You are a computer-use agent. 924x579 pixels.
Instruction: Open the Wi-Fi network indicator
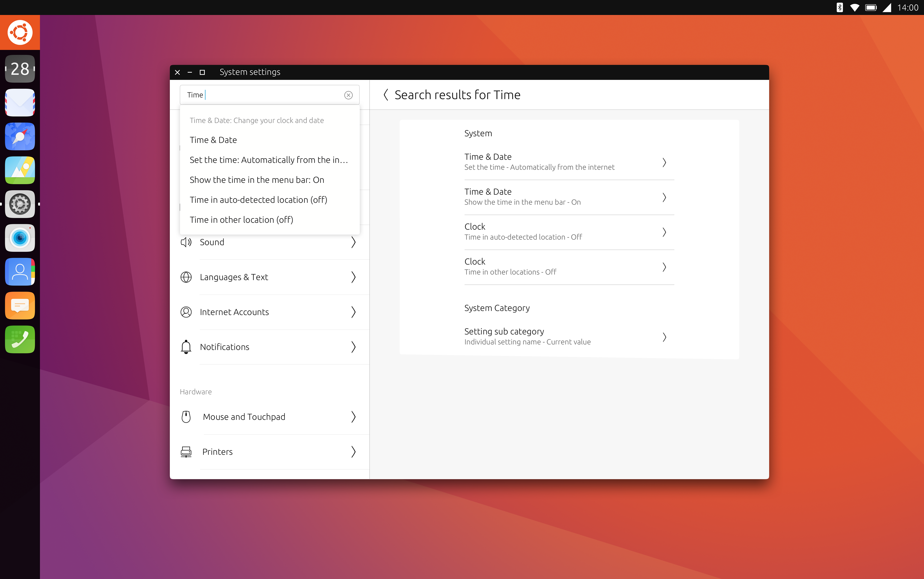[x=855, y=8]
